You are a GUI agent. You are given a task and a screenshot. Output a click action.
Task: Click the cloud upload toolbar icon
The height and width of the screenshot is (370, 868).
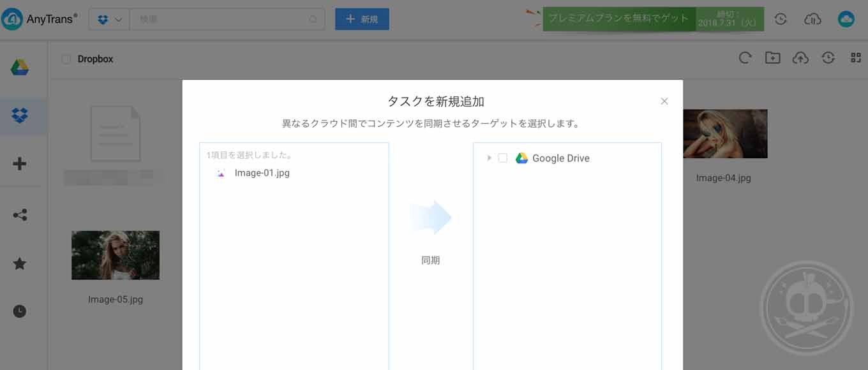tap(800, 58)
